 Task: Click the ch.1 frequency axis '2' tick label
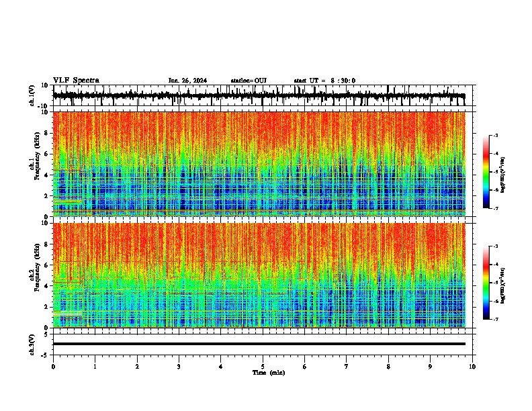click(47, 196)
